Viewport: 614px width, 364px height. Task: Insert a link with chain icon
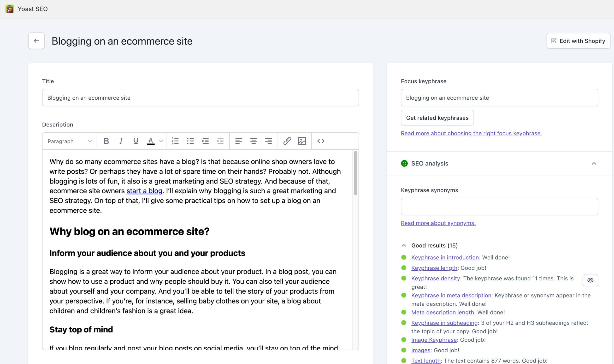(x=287, y=141)
